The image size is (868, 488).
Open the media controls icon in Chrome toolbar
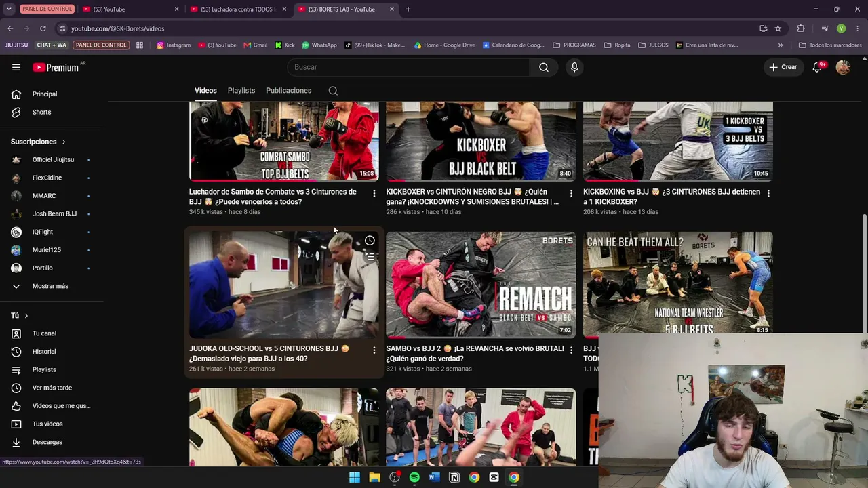[x=825, y=28]
